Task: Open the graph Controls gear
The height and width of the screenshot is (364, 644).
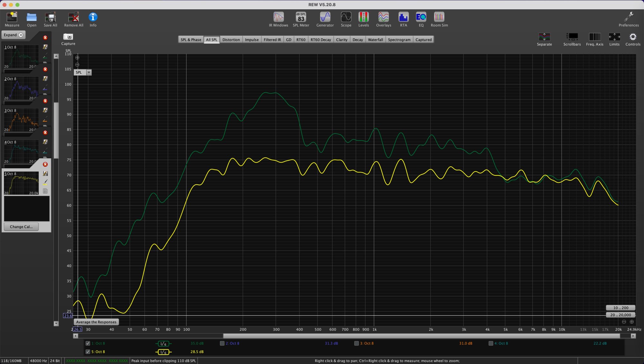Action: 633,37
